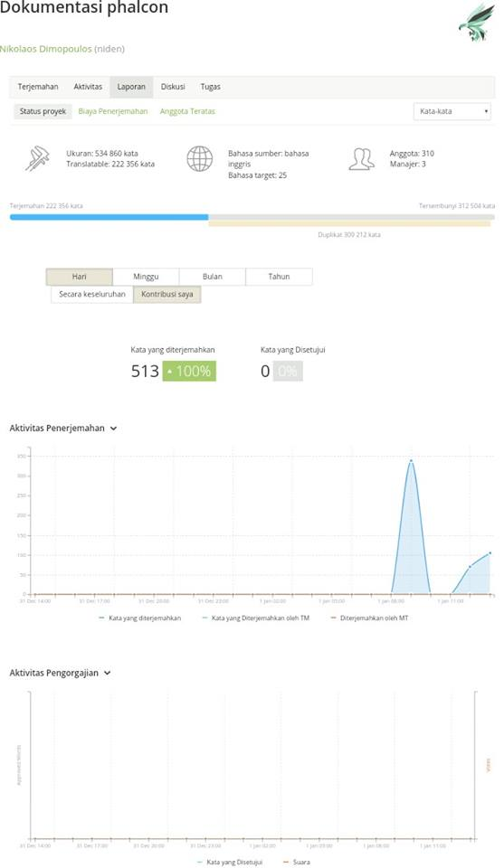This screenshot has width=504, height=868.
Task: Click the Phalcon bird logo
Action: pos(476,22)
